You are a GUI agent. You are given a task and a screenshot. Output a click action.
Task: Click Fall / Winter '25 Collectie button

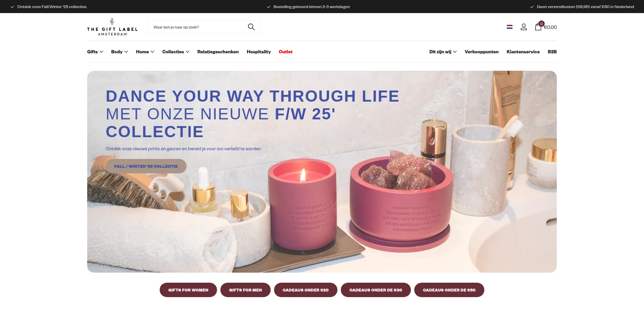[x=146, y=166]
